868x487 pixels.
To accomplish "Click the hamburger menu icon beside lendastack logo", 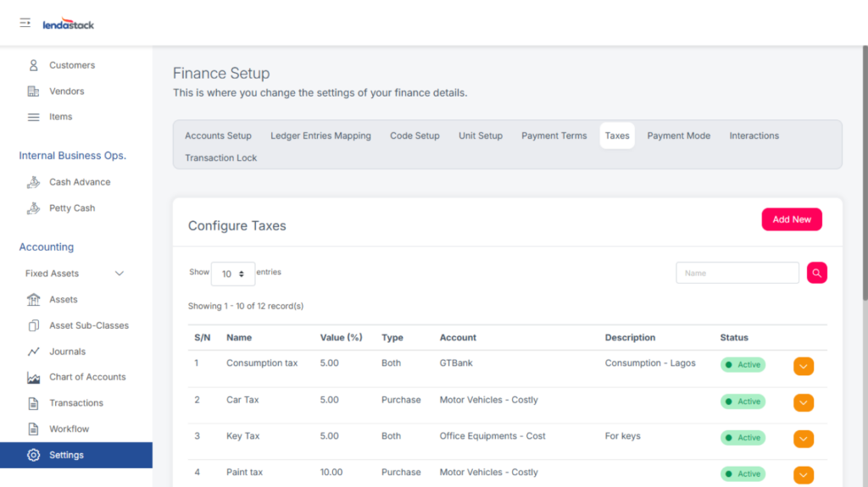I will click(25, 23).
